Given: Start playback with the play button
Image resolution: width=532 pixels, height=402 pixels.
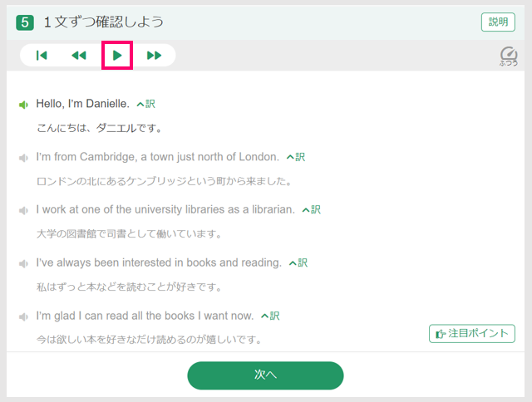Looking at the screenshot, I should click(117, 56).
